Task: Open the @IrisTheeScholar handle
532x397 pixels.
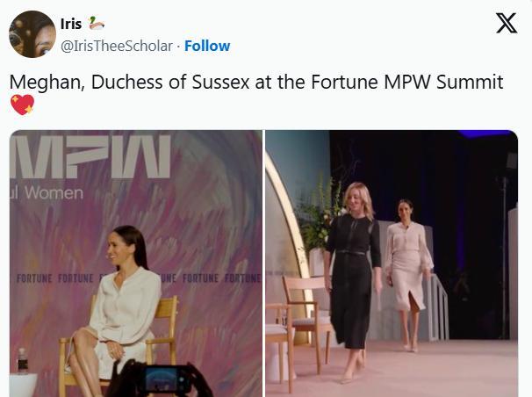Action: (116, 46)
